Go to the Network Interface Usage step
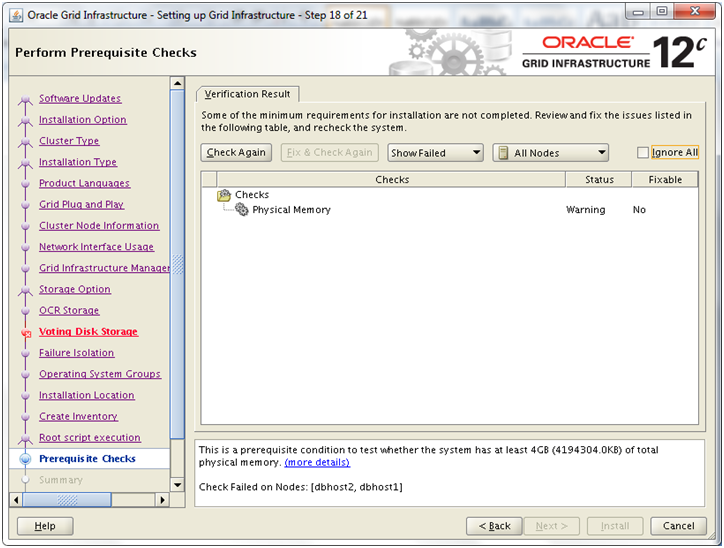This screenshot has width=724, height=548. pyautogui.click(x=96, y=247)
